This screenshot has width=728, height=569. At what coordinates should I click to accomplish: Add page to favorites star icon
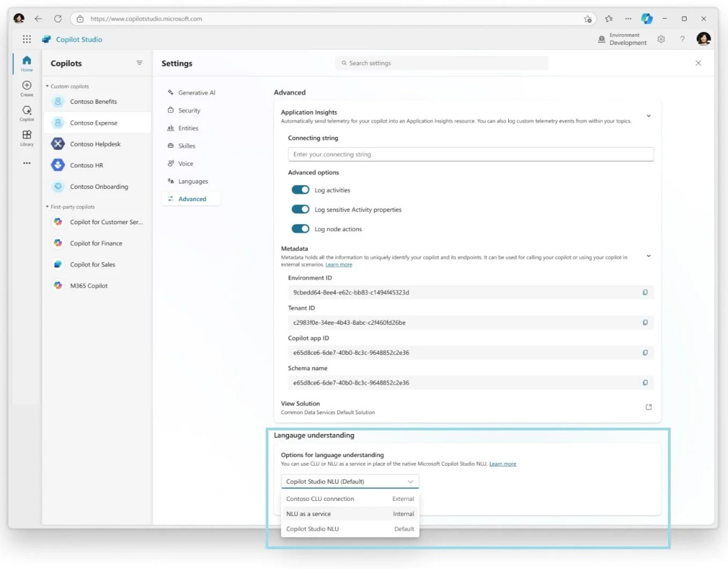pyautogui.click(x=588, y=19)
